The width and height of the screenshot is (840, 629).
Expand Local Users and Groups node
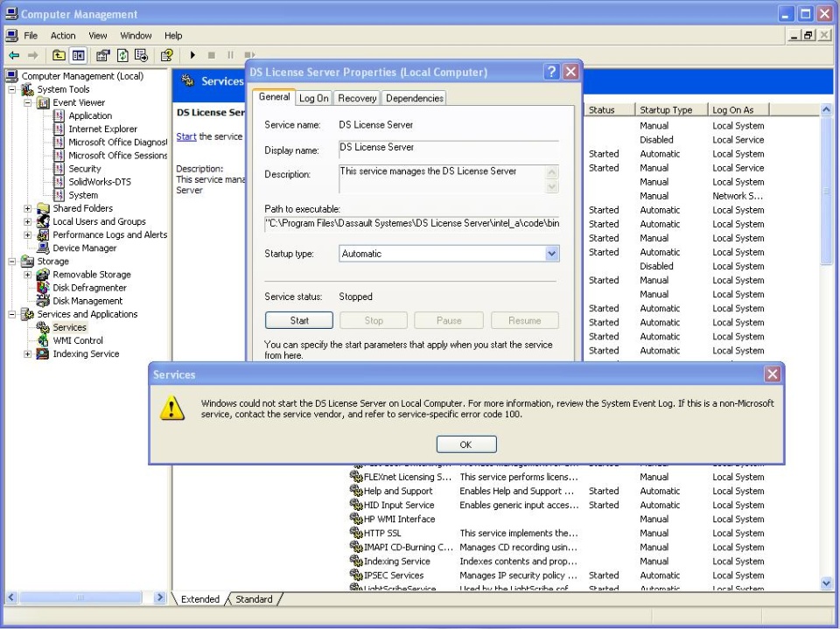point(27,222)
